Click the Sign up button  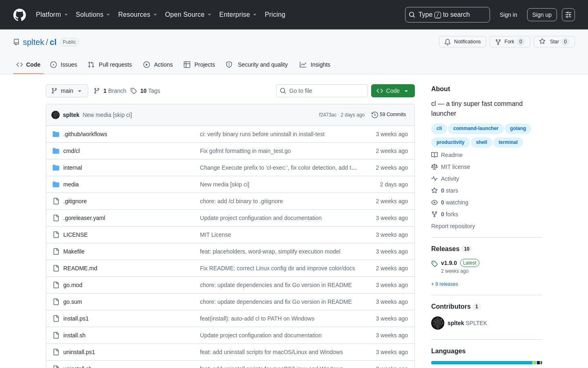[542, 15]
